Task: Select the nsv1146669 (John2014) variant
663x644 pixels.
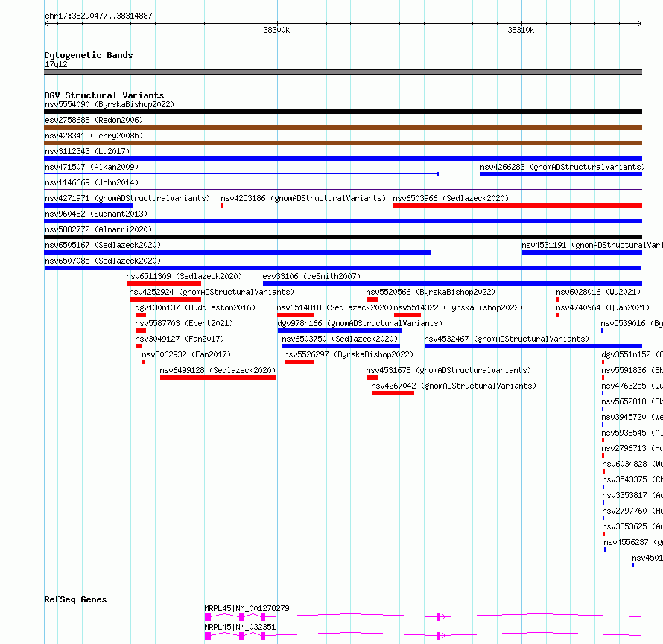Action: coord(92,182)
